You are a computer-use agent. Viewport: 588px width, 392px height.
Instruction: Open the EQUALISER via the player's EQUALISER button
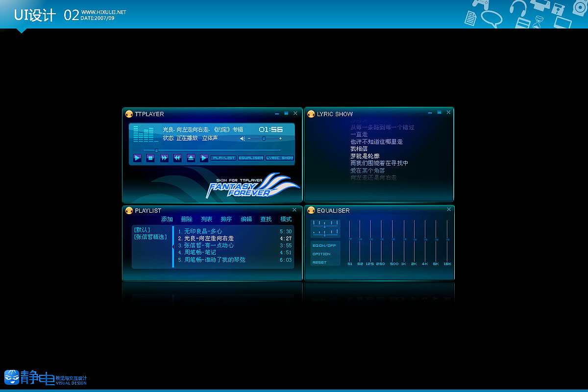tap(251, 158)
